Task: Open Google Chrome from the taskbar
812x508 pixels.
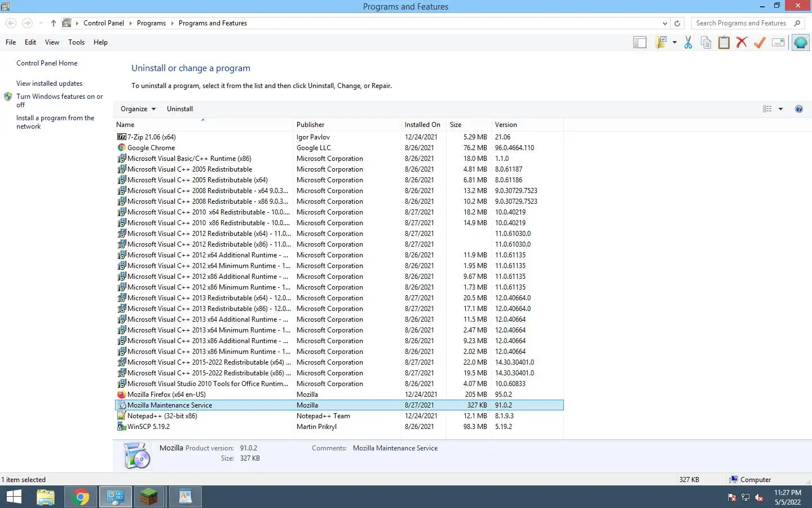Action: point(81,497)
